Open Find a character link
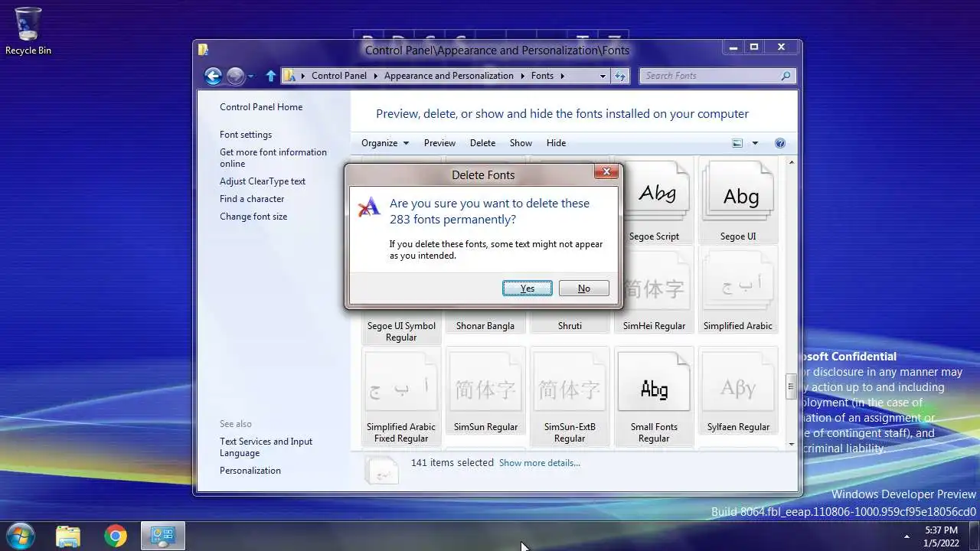This screenshot has width=980, height=551. [x=252, y=199]
